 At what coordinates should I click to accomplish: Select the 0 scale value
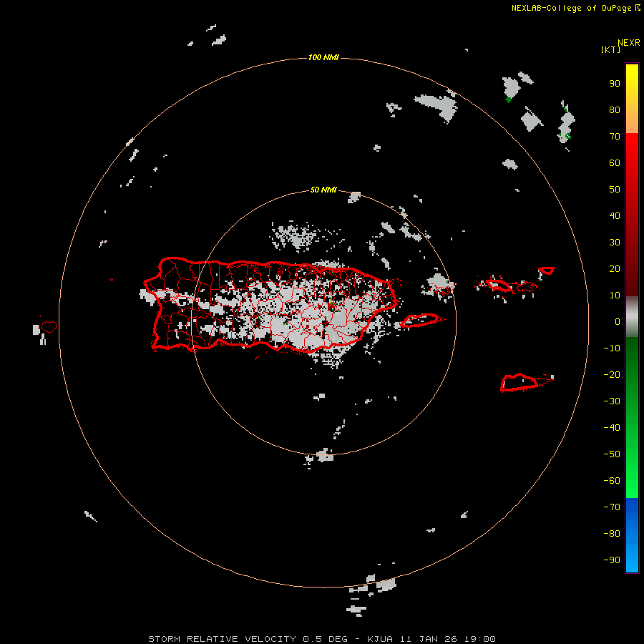coord(618,322)
